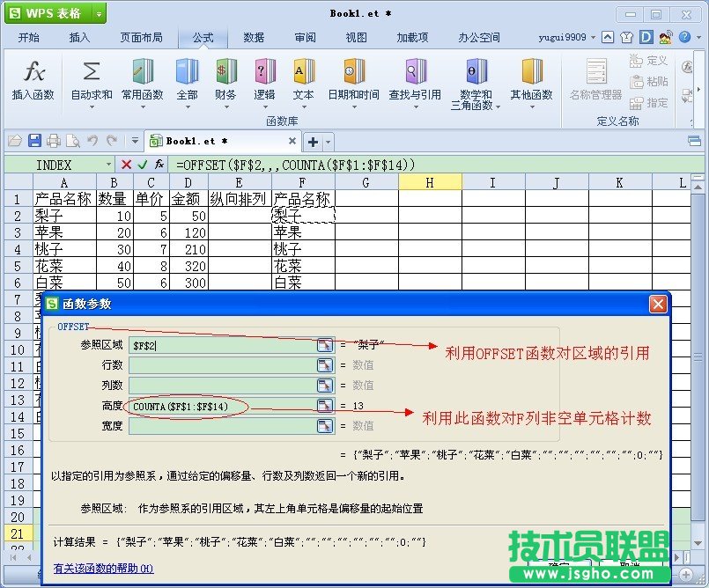Click the range selector beside 参照区域 field
709x588 pixels.
324,347
